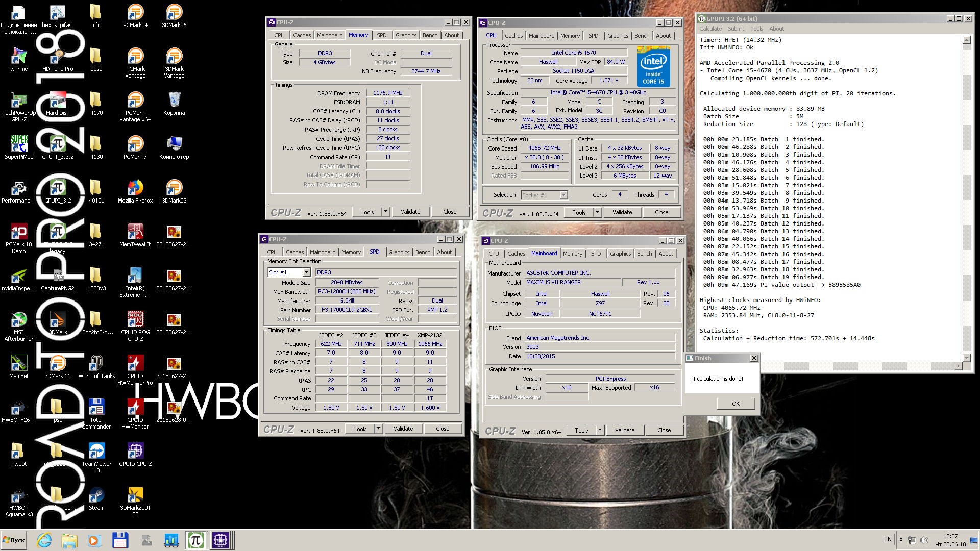Click OK in Finish dialog
980x551 pixels.
click(736, 404)
